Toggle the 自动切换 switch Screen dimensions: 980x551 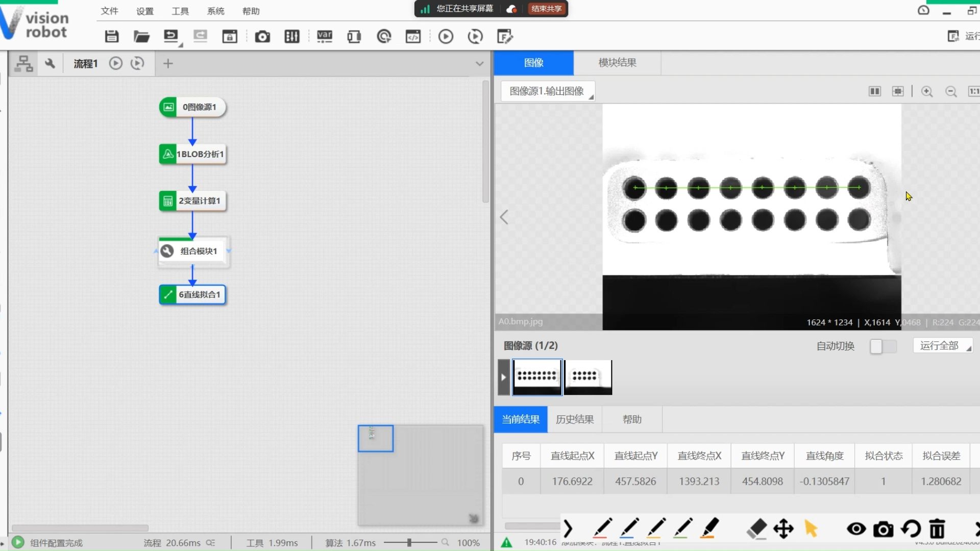click(883, 346)
